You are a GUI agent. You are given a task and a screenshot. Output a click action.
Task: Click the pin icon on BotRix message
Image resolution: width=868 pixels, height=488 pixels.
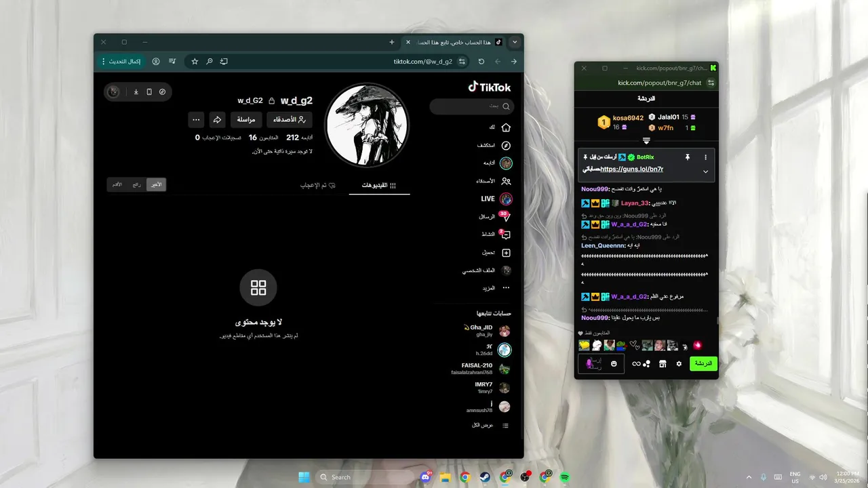(687, 157)
